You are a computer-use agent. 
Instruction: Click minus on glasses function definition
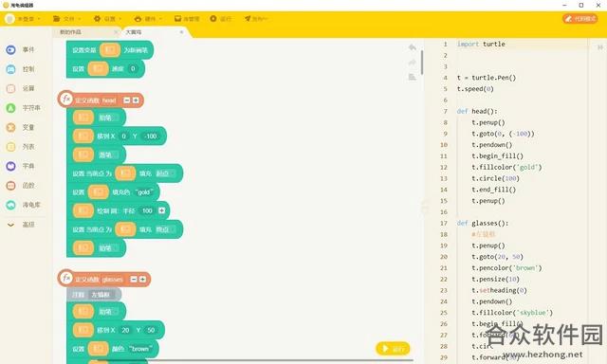click(x=134, y=280)
